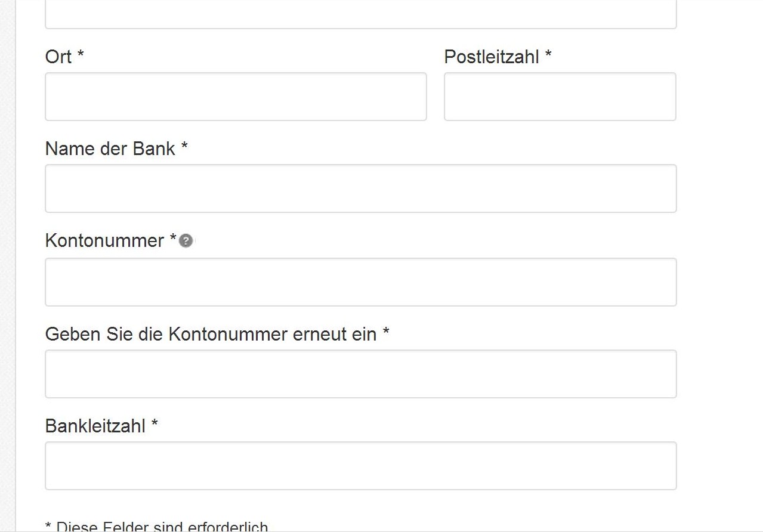Click the Postleitzahl label
Viewport: 763px width, 532px height.
pos(492,57)
